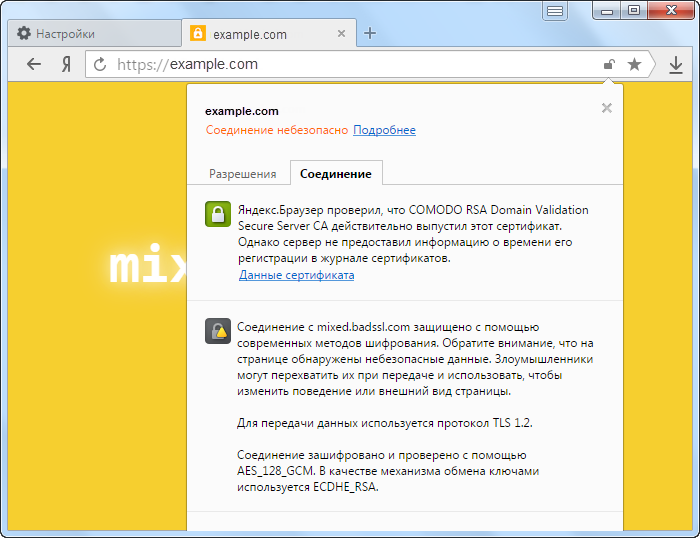Screen dimensions: 700x538
Task: Reload the page with the refresh icon
Action: 100,65
